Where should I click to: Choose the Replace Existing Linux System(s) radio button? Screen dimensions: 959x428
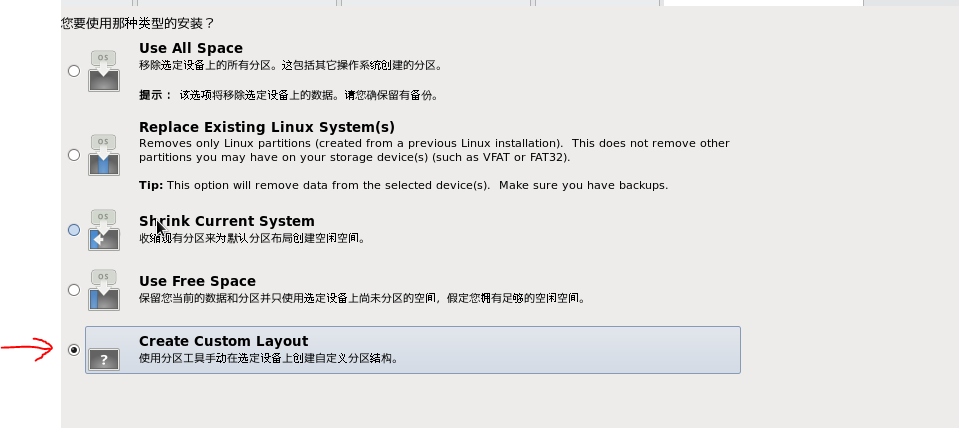click(74, 155)
